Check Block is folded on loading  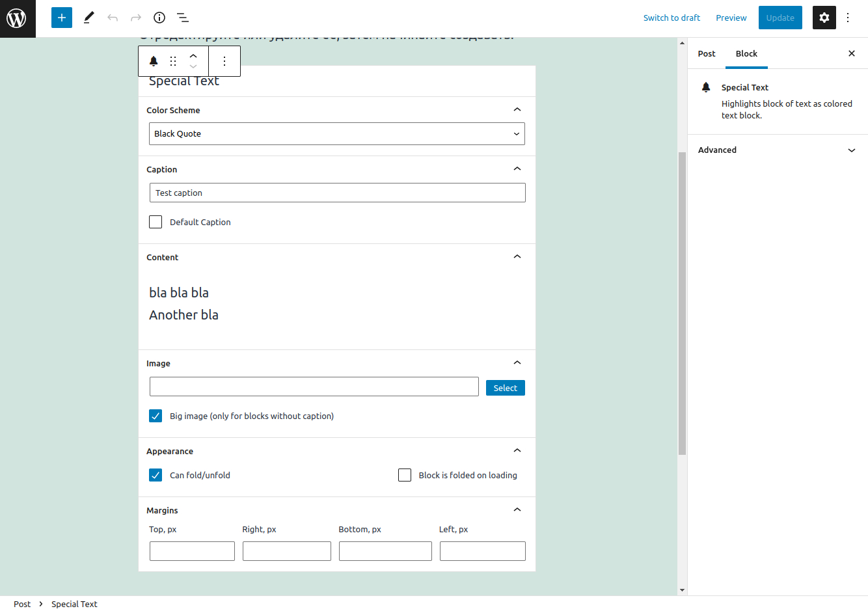[405, 475]
